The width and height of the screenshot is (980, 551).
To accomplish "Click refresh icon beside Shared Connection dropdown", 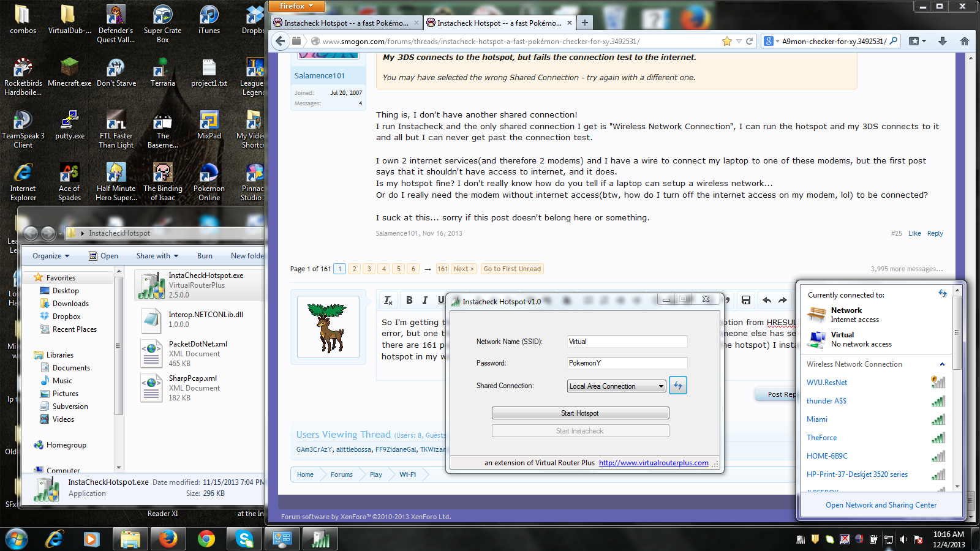I will tap(677, 386).
